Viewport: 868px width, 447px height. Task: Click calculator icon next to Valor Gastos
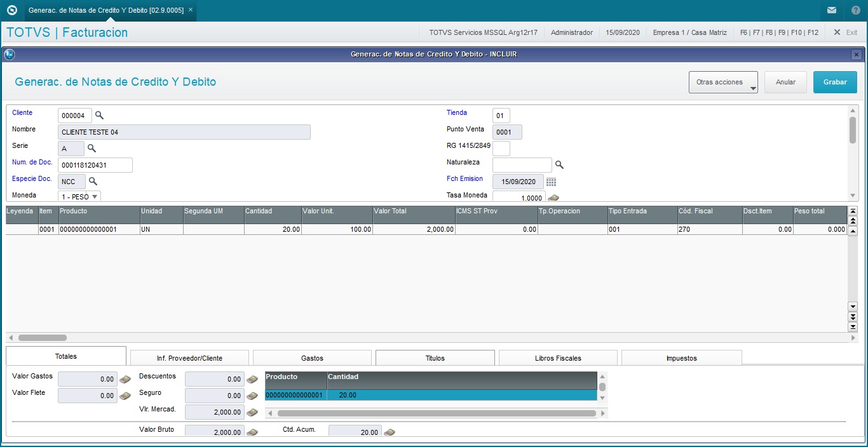click(x=125, y=380)
